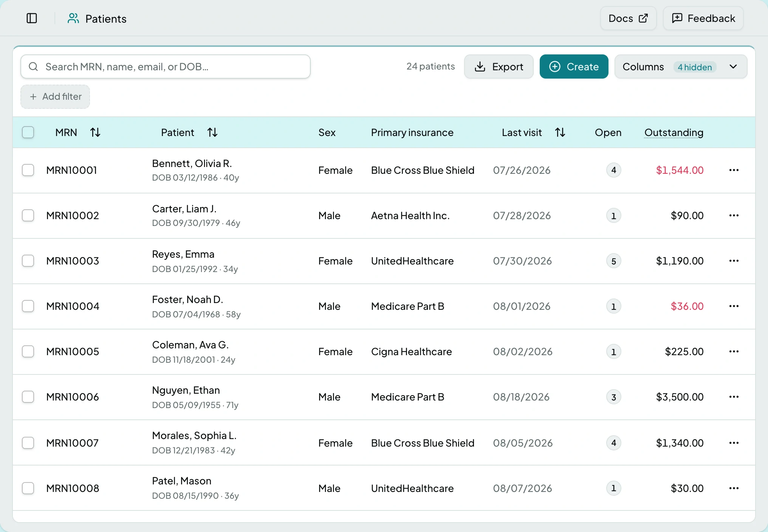Click the Outstanding column header

[x=674, y=132]
